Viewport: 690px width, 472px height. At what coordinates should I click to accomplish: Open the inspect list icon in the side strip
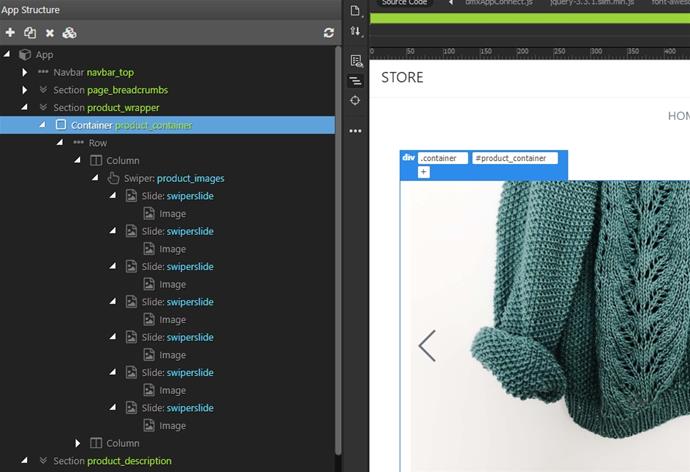356,61
